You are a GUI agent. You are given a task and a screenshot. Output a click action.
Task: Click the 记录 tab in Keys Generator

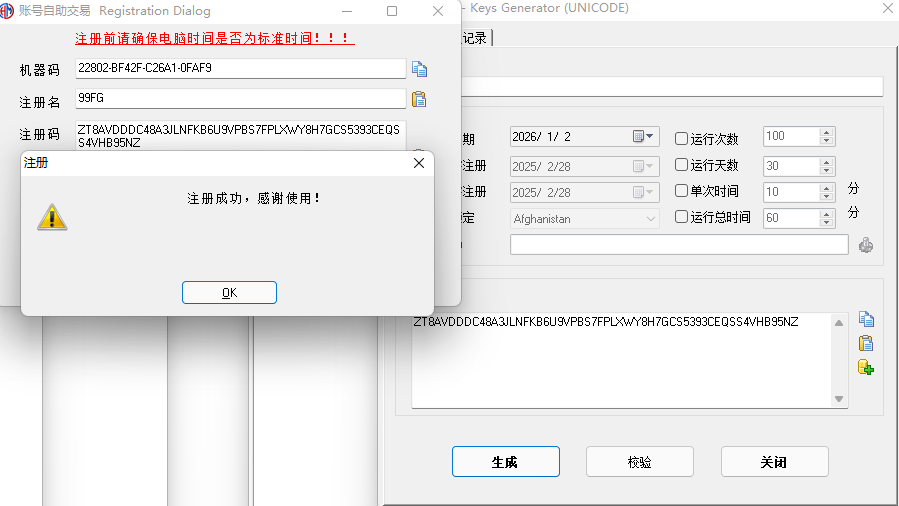click(x=475, y=38)
